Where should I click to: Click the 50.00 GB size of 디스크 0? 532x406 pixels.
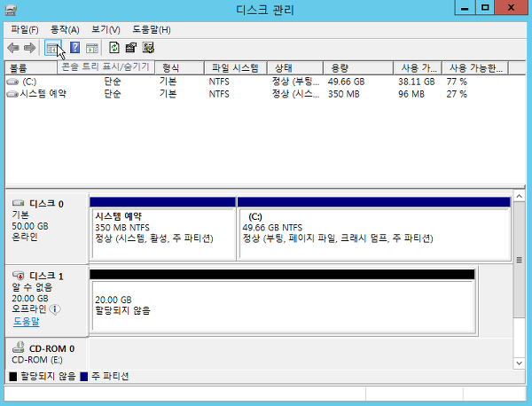tap(30, 226)
